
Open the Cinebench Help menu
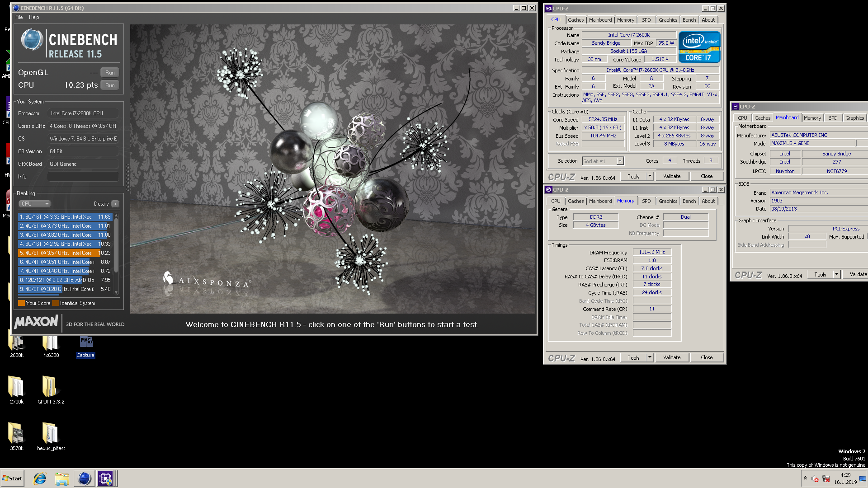pos(34,17)
